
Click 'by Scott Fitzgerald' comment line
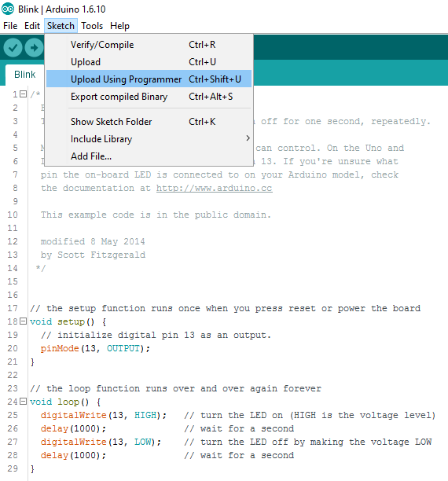93,255
